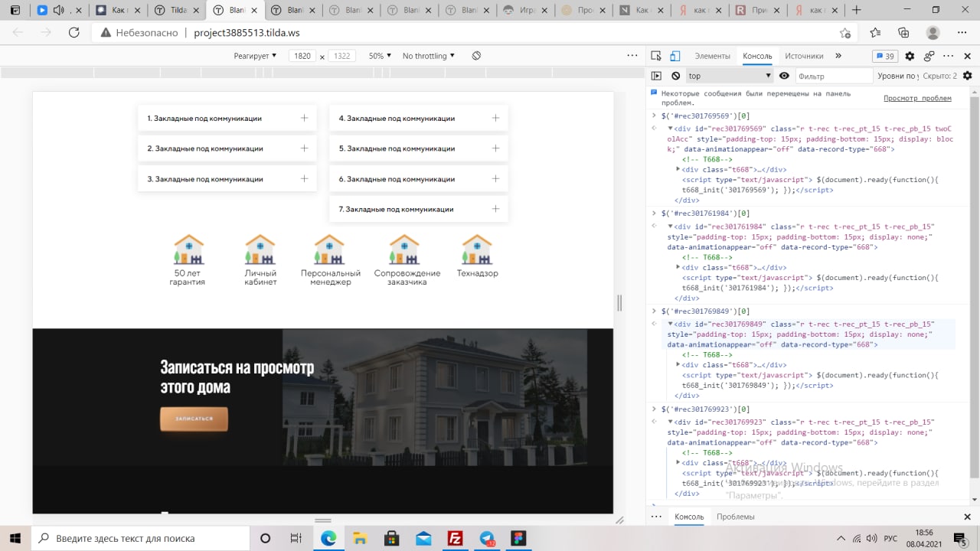Toggle device emulation toolbar icon

[x=675, y=56]
